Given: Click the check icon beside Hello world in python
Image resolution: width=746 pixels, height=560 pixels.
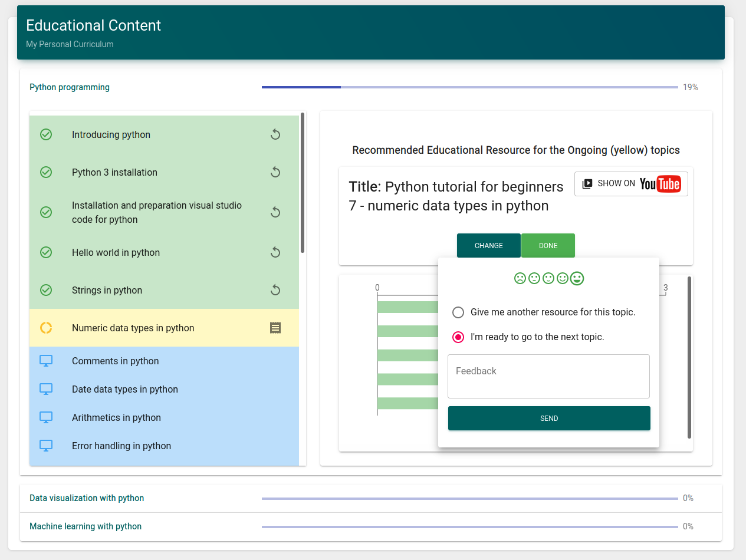Looking at the screenshot, I should tap(46, 252).
